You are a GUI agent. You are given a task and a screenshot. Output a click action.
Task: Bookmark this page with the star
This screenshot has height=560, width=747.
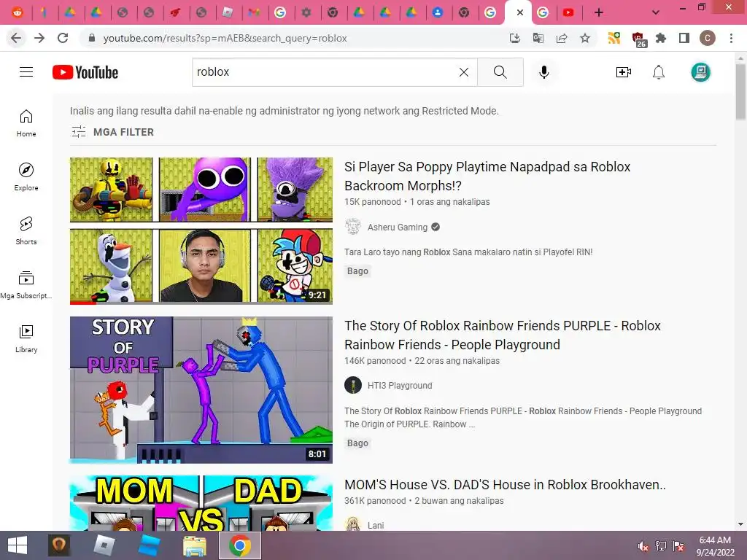tap(585, 38)
